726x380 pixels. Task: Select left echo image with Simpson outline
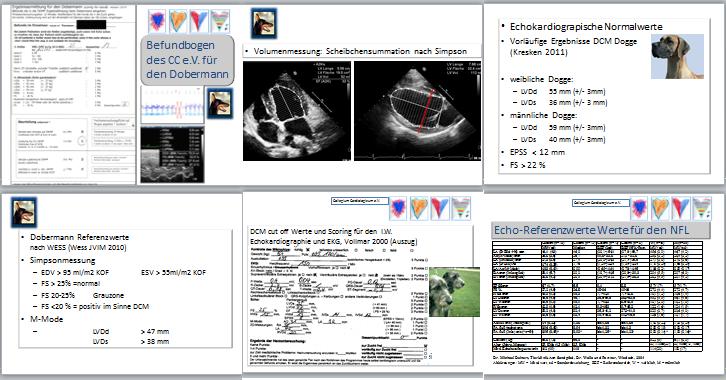[x=296, y=111]
